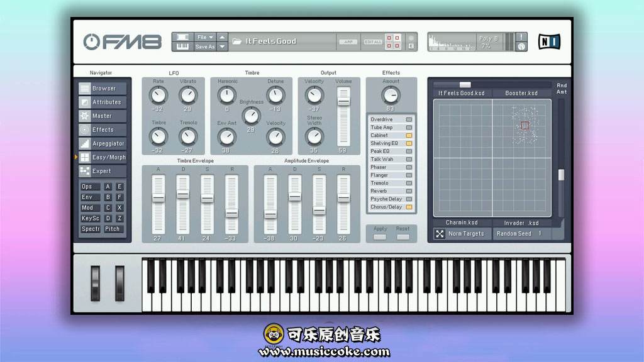Click the Native Instruments NI logo
Screen dimensions: 644x362
pos(549,41)
